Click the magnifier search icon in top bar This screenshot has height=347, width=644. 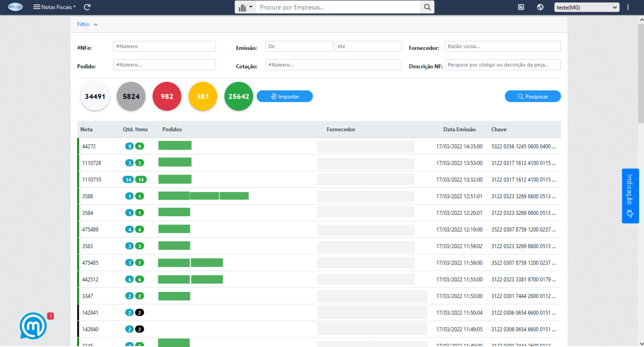427,7
